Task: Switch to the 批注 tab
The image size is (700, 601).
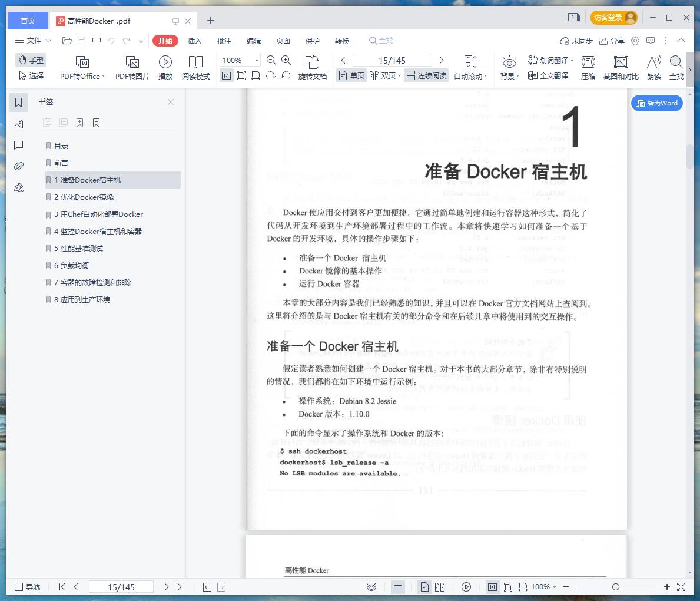Action: click(224, 41)
